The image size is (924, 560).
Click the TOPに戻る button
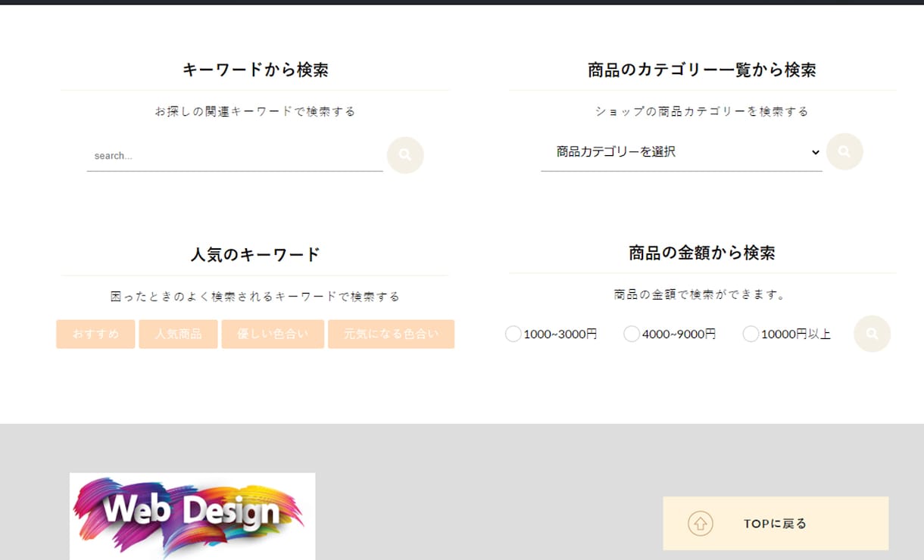coord(776,523)
